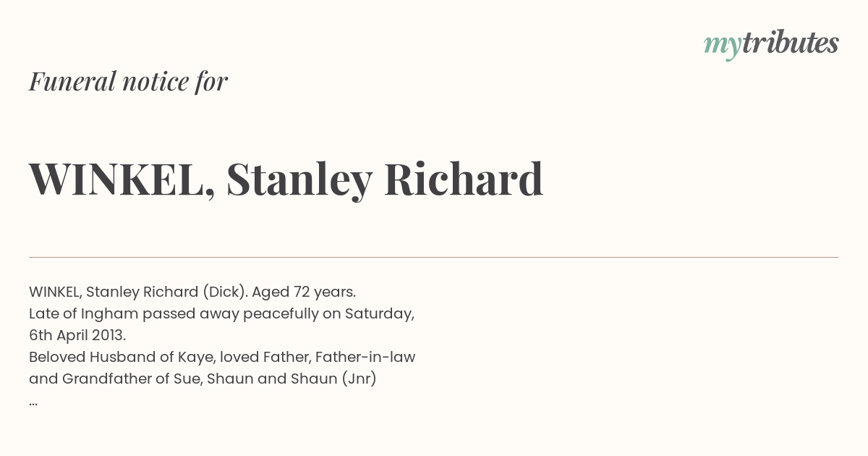Click the mytributes logo
The width and height of the screenshot is (868, 456).
pyautogui.click(x=771, y=44)
